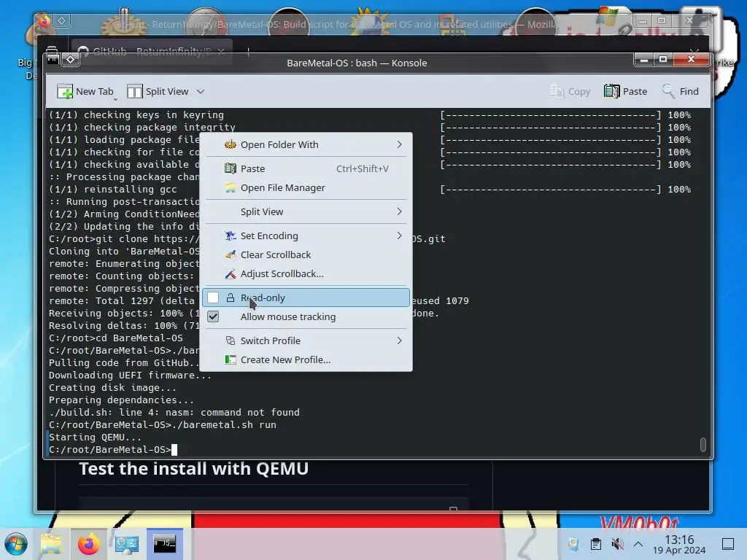The image size is (747, 560).
Task: Select the GitHub tab in the Firefox window
Action: point(152,51)
